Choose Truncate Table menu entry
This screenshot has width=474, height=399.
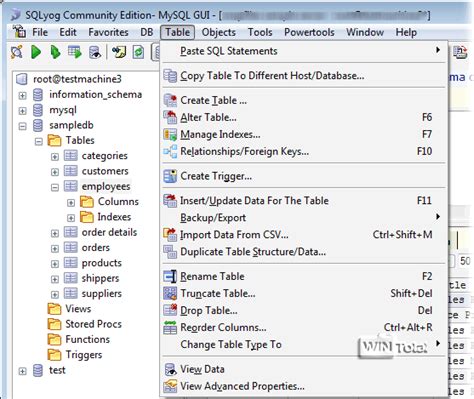point(304,293)
